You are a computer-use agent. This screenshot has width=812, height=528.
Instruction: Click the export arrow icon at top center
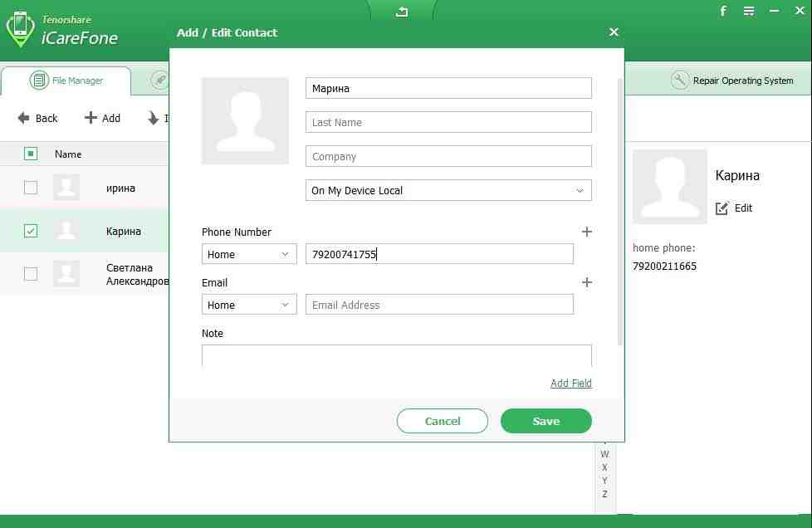[x=402, y=12]
